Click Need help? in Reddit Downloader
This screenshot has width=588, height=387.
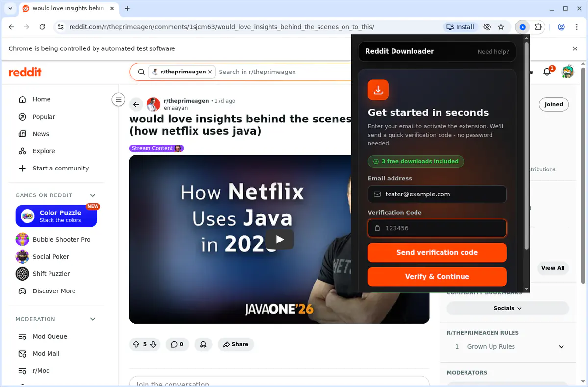coord(493,52)
